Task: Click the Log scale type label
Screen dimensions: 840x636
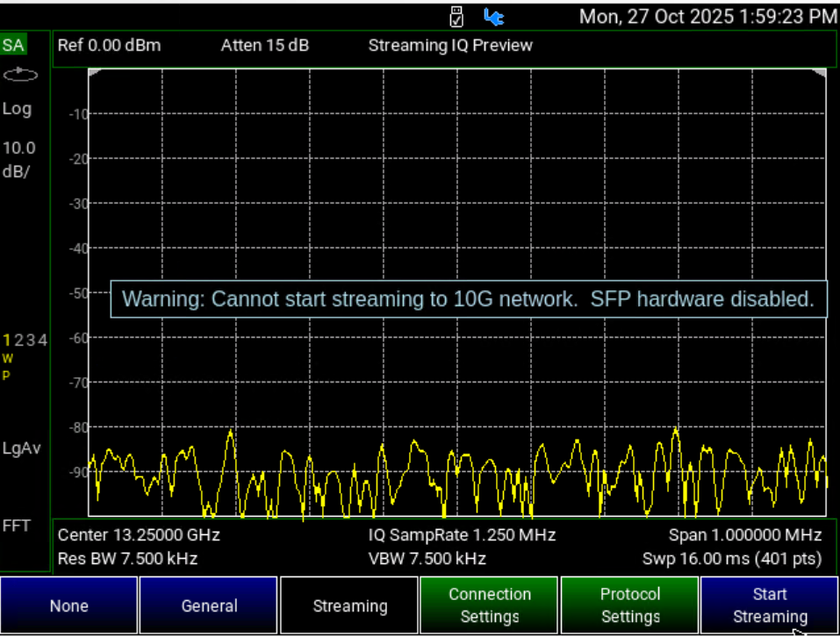Action: 17,109
